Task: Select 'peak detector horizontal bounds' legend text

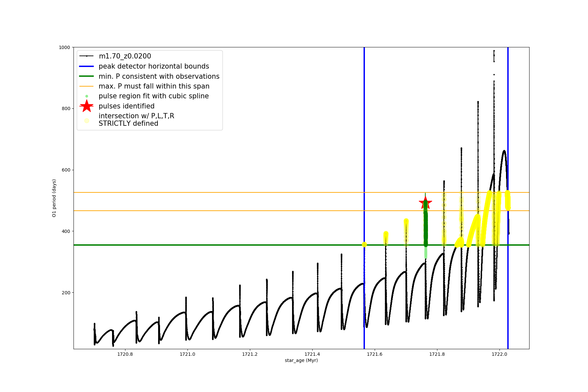Action: tap(154, 66)
